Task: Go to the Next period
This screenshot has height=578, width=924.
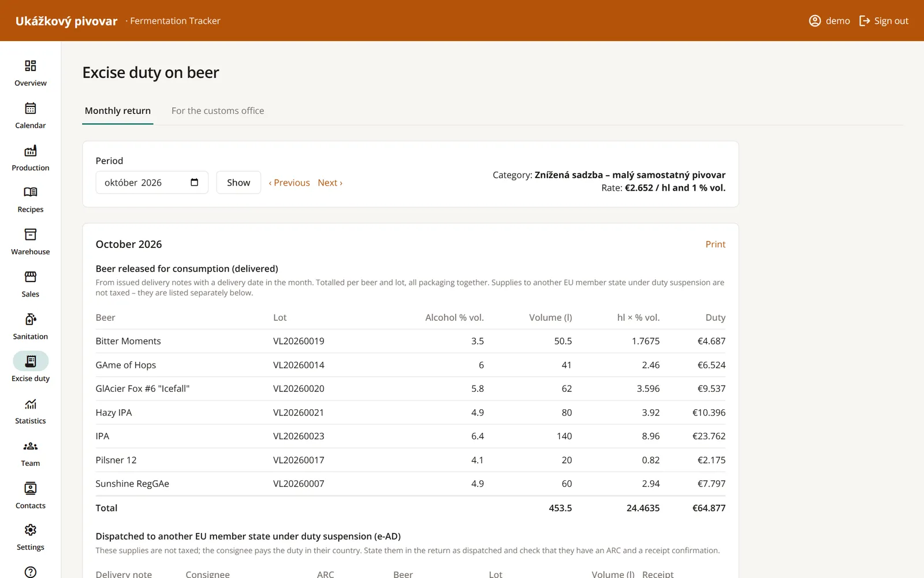Action: (x=330, y=183)
